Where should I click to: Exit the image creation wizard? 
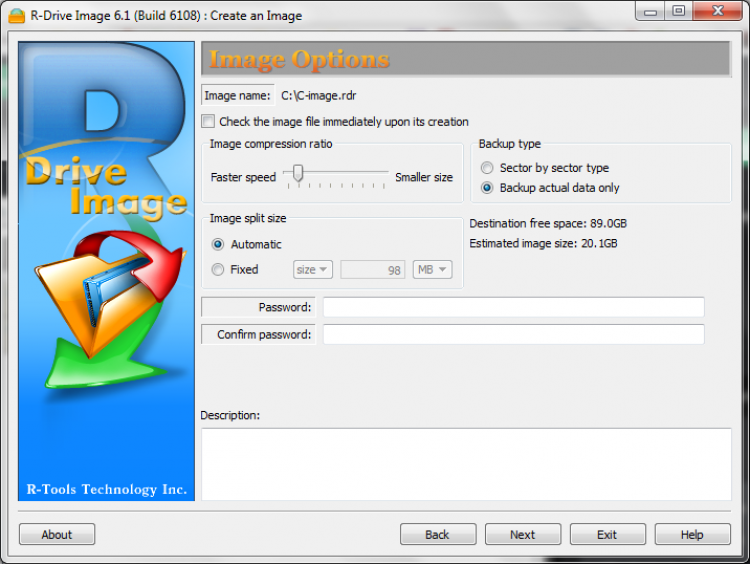(x=607, y=534)
